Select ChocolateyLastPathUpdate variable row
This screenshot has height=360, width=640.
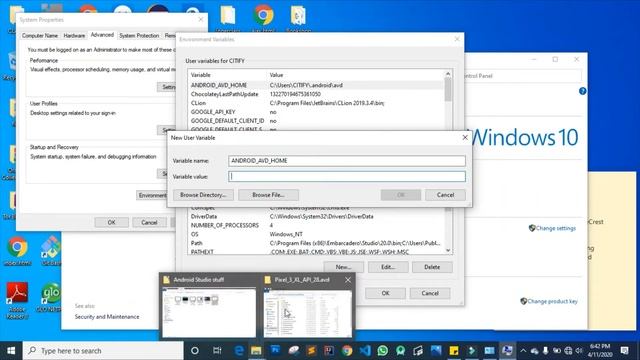tap(316, 94)
